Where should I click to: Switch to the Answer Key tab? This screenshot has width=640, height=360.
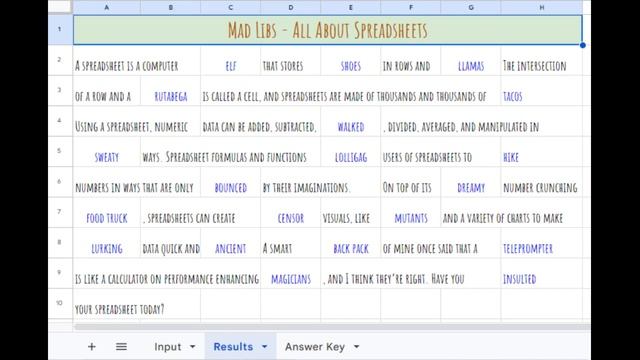pos(315,347)
